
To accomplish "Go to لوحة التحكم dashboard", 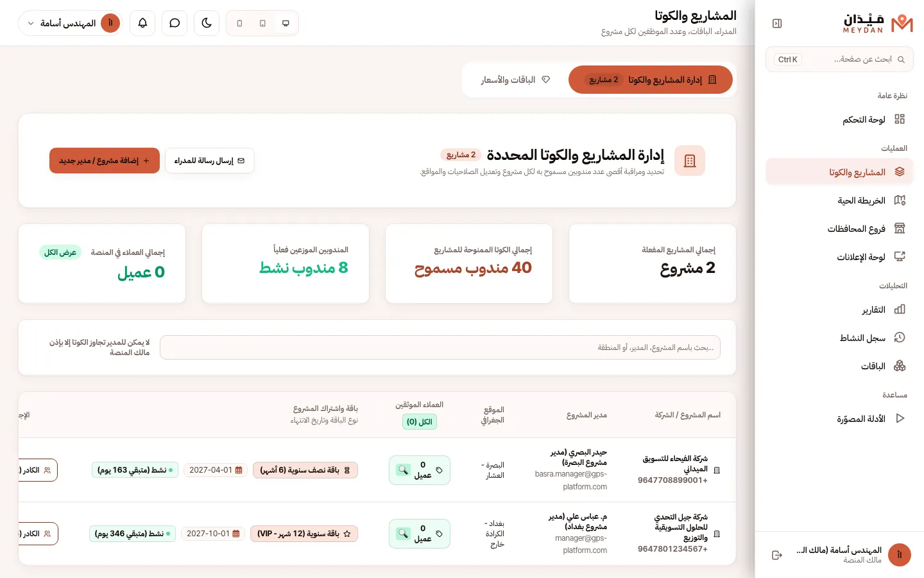I will [839, 119].
